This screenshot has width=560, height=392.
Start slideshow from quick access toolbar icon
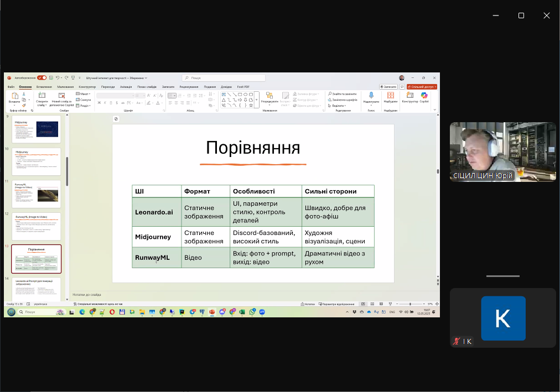[x=73, y=78]
